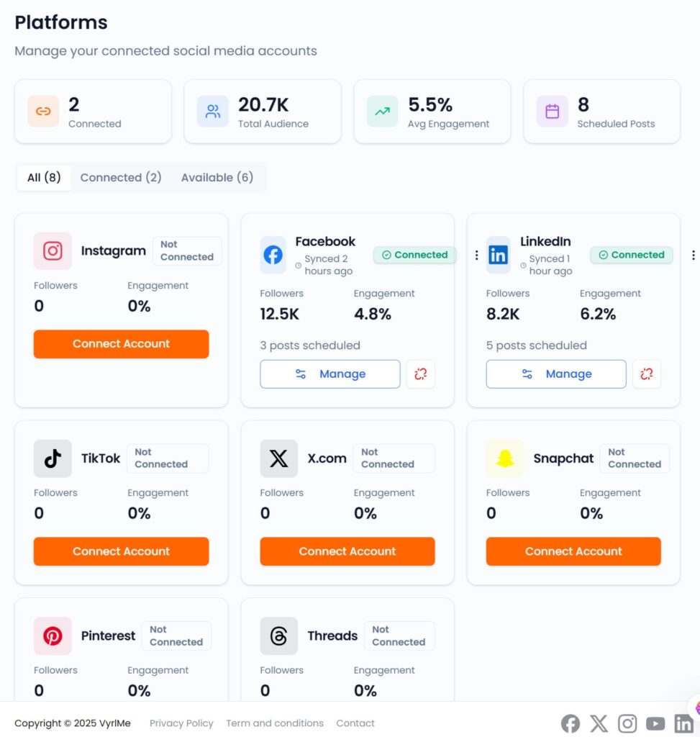Click the Facebook disconnect (broken link) icon

[x=420, y=374]
